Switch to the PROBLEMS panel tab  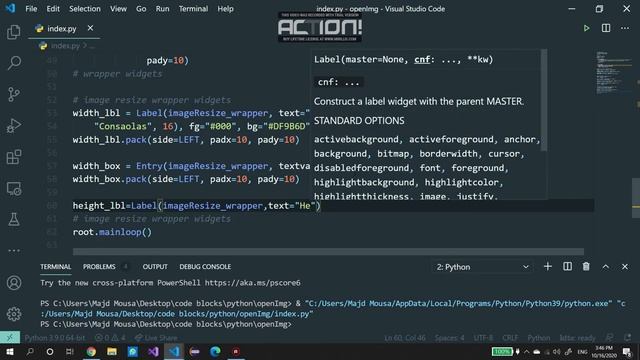point(99,267)
